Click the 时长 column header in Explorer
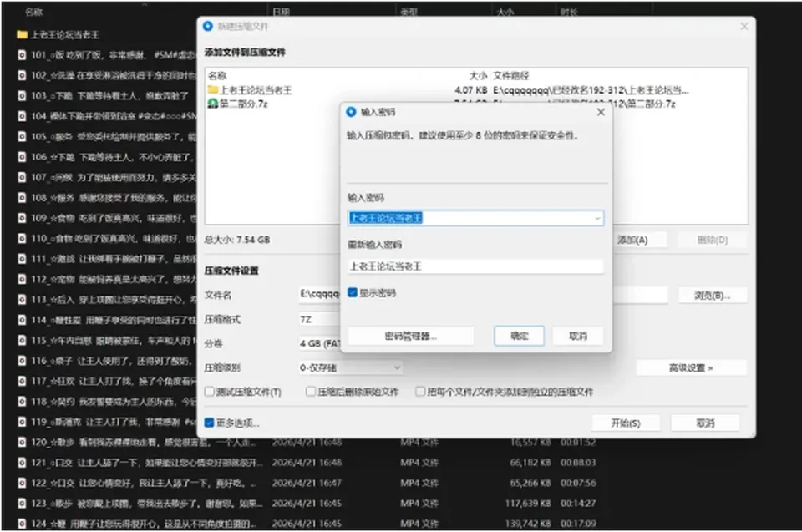Screen dimensions: 802x532 (x=568, y=12)
